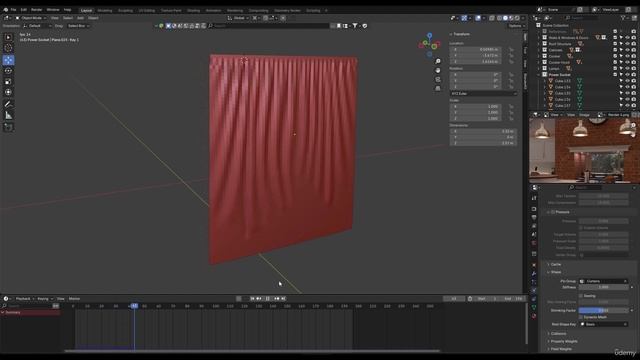Viewport: 640px width, 360px height.
Task: Enable the Sewing checkbox under Shape
Action: click(x=581, y=296)
